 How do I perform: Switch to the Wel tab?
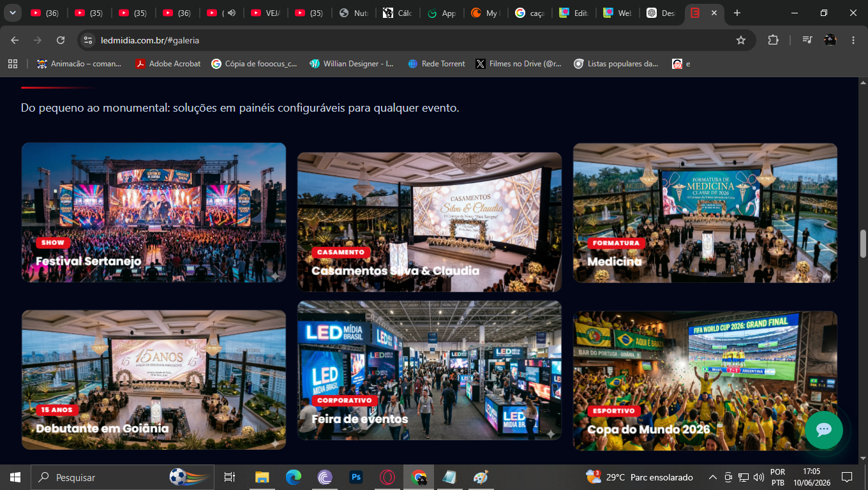pos(617,13)
